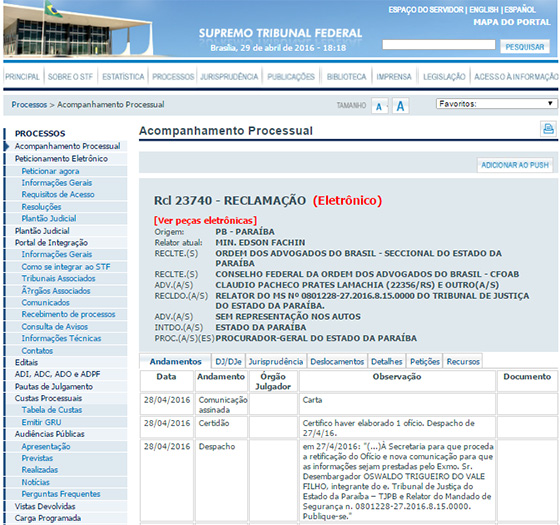Switch site language to ENGLISH

[x=484, y=10]
